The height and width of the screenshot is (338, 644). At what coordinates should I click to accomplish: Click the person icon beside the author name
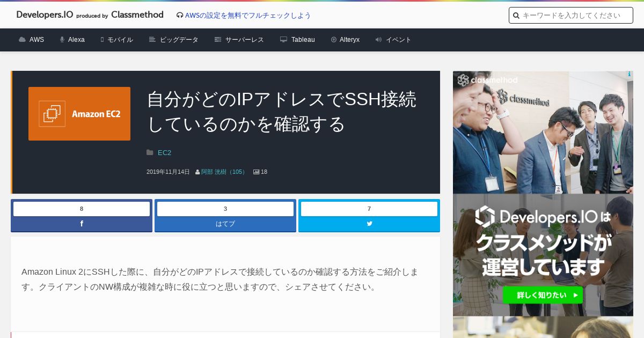(x=197, y=172)
